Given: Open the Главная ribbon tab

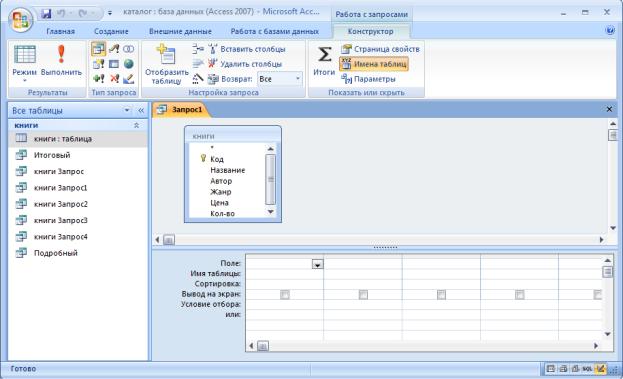Looking at the screenshot, I should pyautogui.click(x=60, y=31).
